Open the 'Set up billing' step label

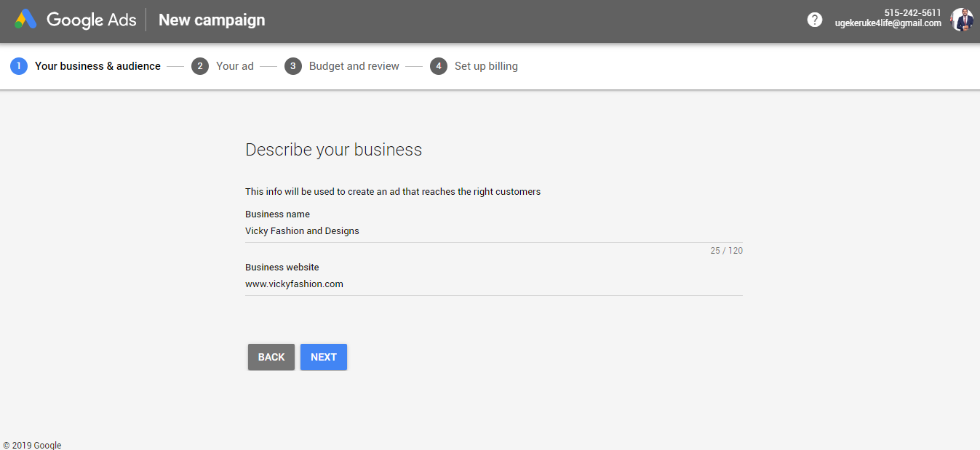click(x=486, y=66)
